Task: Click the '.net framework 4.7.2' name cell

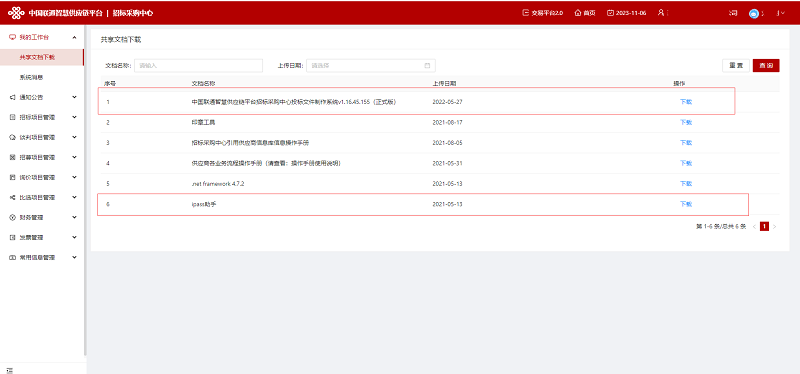Action: click(x=218, y=184)
